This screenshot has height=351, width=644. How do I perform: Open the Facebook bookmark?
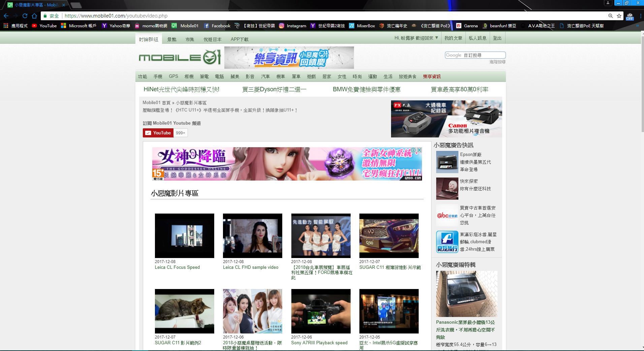coord(217,26)
